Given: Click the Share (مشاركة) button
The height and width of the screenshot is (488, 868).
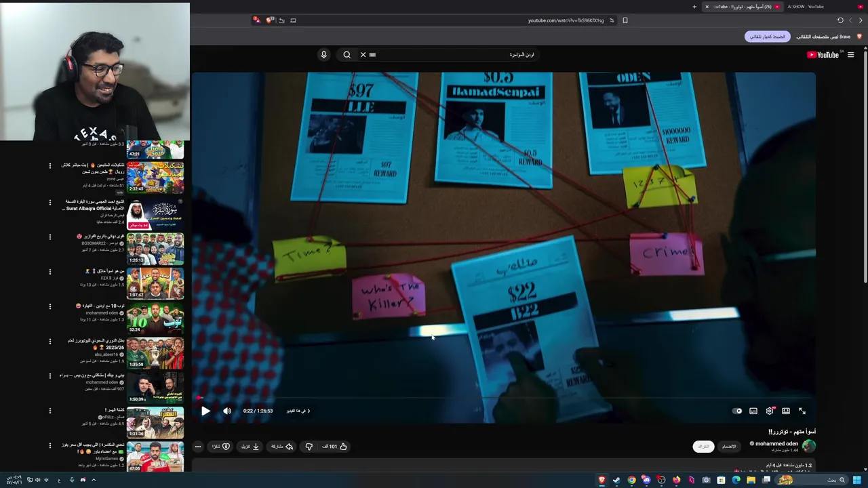Looking at the screenshot, I should [x=282, y=447].
